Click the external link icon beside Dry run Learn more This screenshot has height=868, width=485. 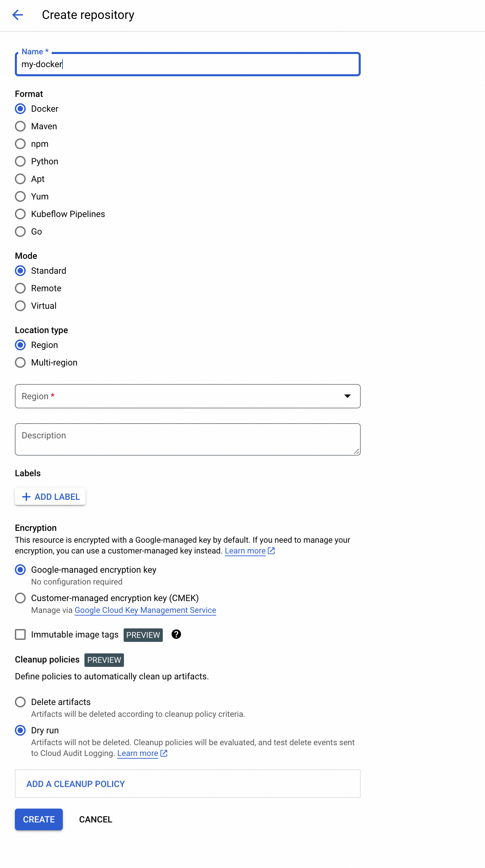164,753
